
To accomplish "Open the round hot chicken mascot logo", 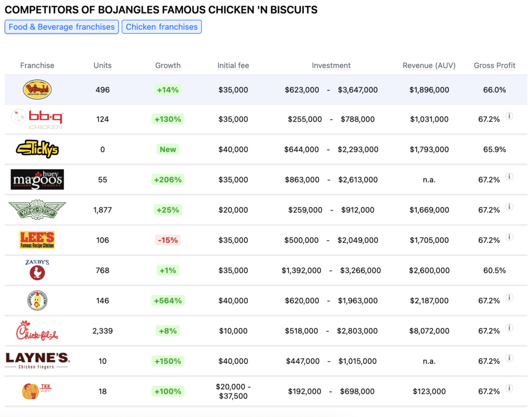I will 37,301.
